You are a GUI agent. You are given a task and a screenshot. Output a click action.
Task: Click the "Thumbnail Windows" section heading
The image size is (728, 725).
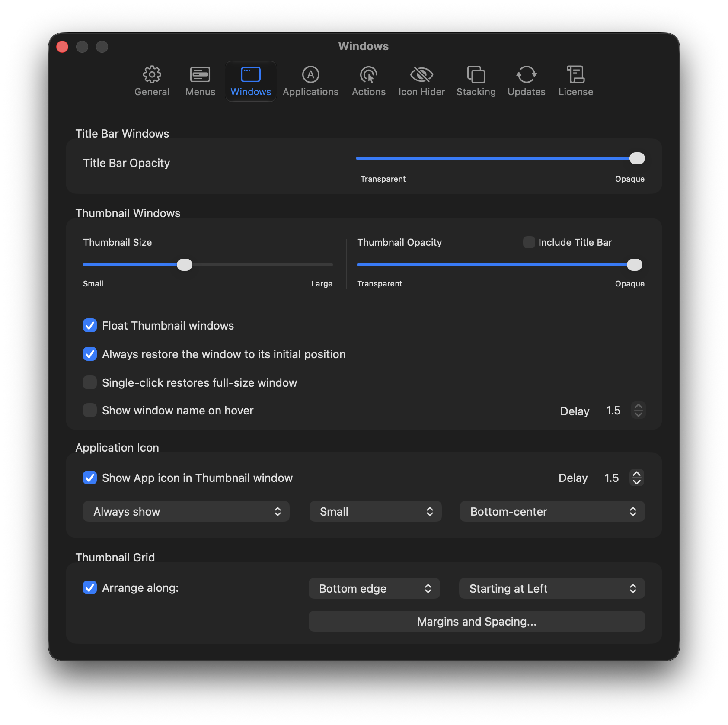click(128, 213)
